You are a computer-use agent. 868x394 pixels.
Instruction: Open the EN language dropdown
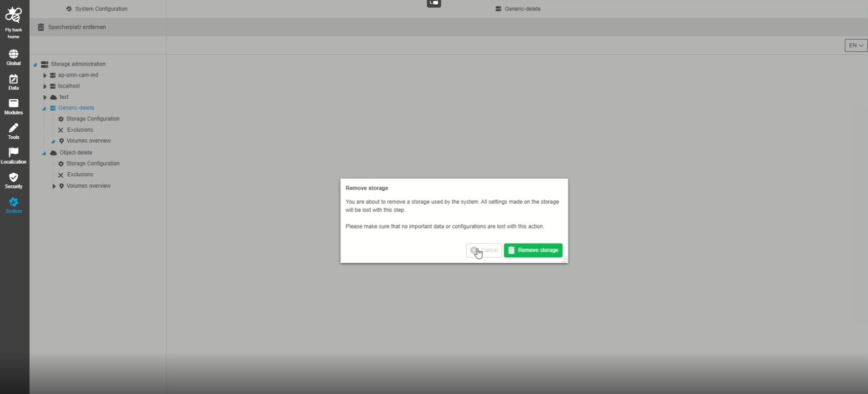856,46
